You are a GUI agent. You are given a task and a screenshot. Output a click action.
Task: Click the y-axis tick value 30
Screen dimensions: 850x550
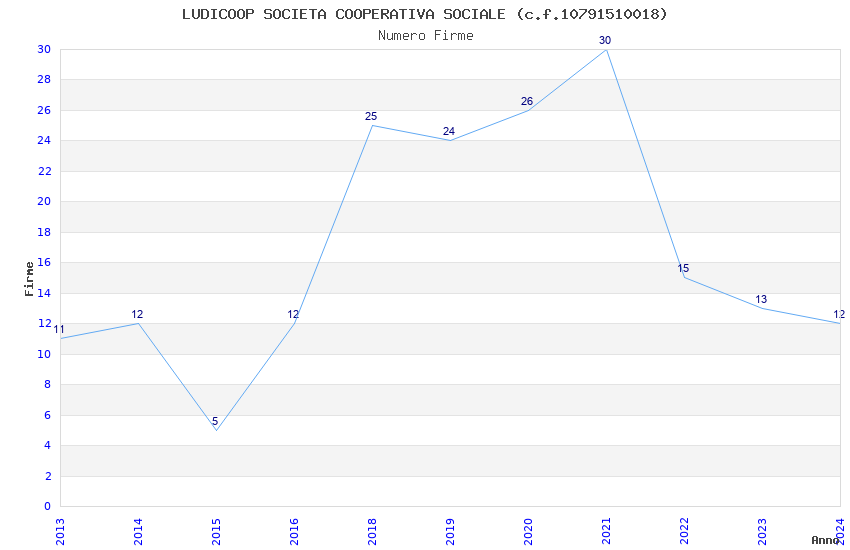coord(44,49)
